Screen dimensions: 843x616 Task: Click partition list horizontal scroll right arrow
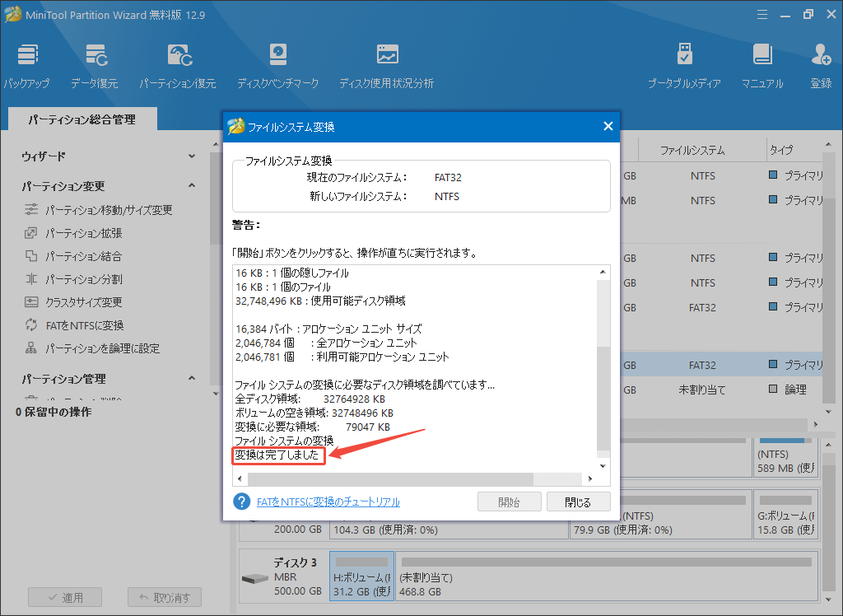[816, 424]
